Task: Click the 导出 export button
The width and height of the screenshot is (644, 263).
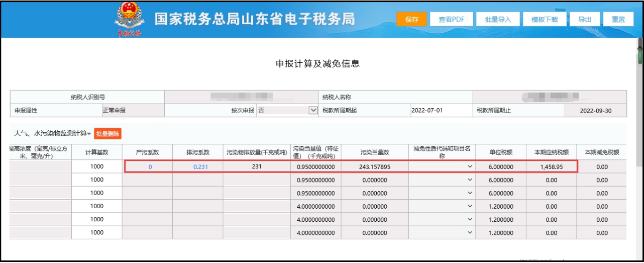Action: pyautogui.click(x=584, y=19)
